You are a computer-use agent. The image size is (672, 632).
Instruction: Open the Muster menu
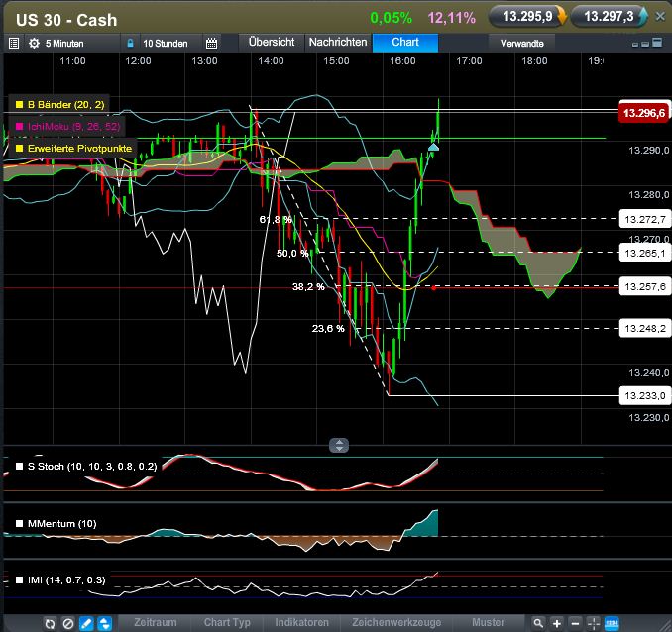489,622
